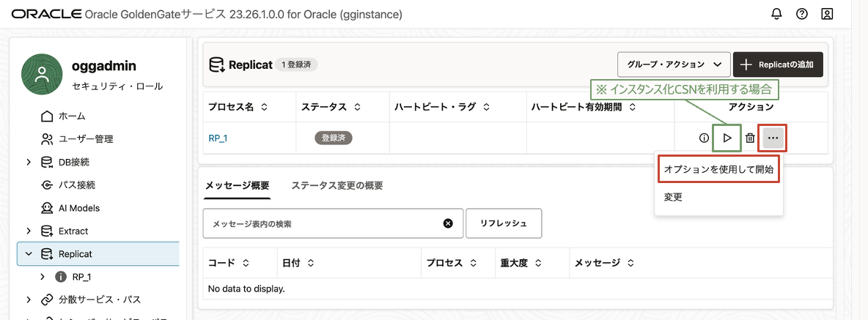Viewport: 868px width, 320px height.
Task: Sort by ハートビート有効期間 column
Action: tap(633, 107)
